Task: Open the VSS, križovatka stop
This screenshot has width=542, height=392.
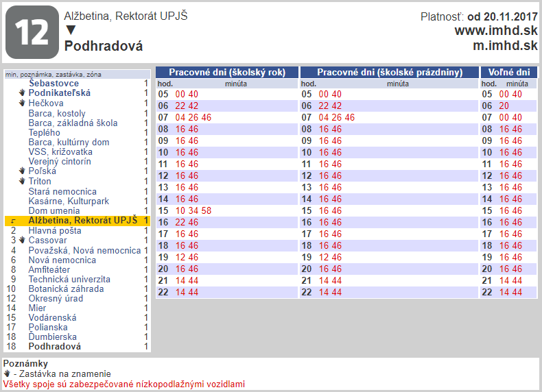Action: (60, 152)
